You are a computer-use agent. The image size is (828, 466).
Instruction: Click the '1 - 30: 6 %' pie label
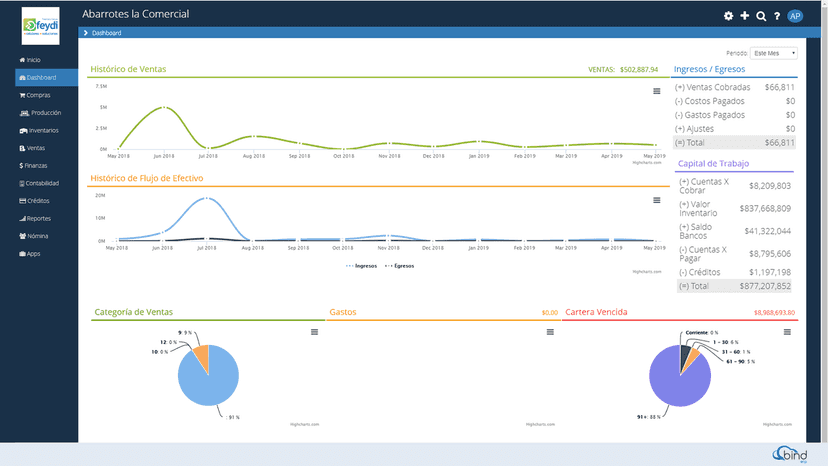[x=726, y=342]
